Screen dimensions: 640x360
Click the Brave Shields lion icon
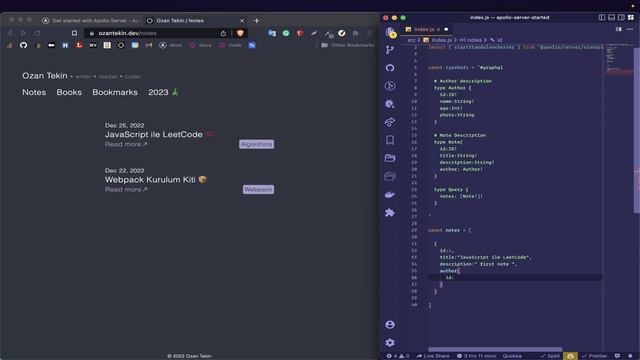pos(240,33)
